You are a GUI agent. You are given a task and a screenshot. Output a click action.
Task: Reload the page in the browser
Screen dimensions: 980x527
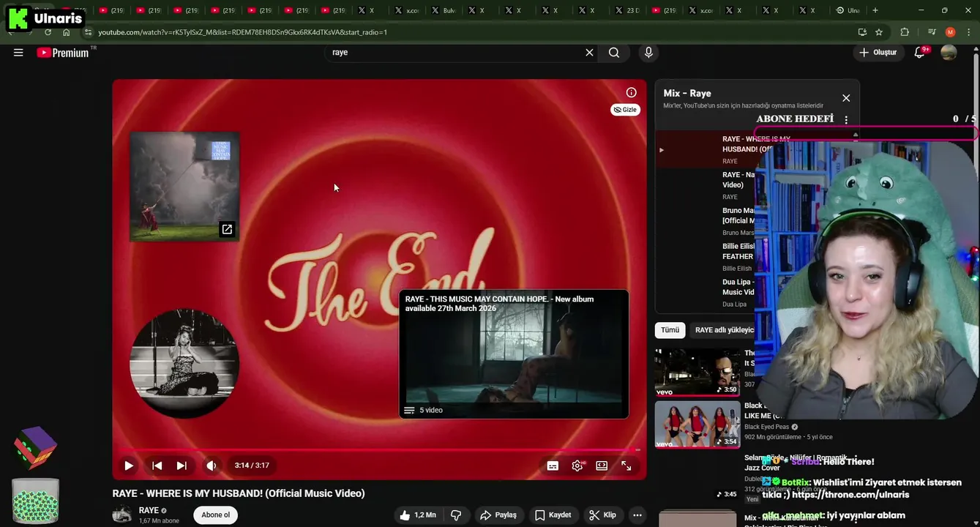(48, 32)
